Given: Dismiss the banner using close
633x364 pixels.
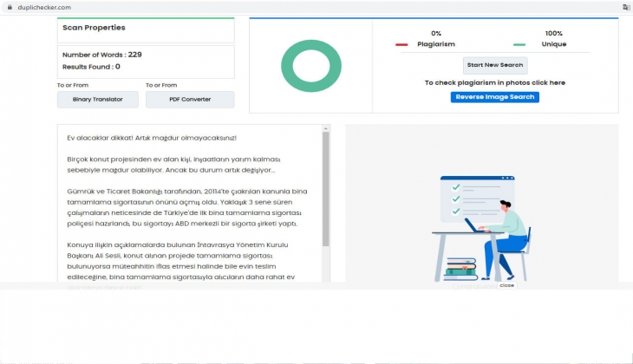Looking at the screenshot, I should point(506,285).
